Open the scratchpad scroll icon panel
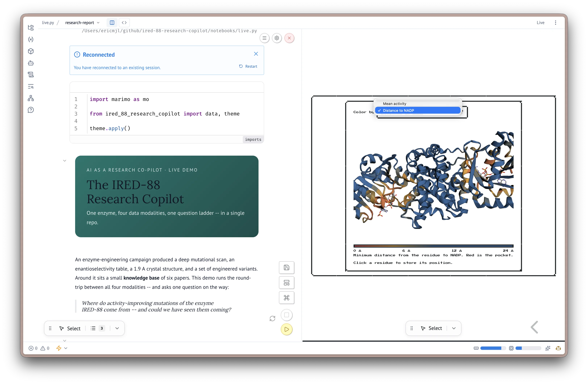 coord(31,75)
